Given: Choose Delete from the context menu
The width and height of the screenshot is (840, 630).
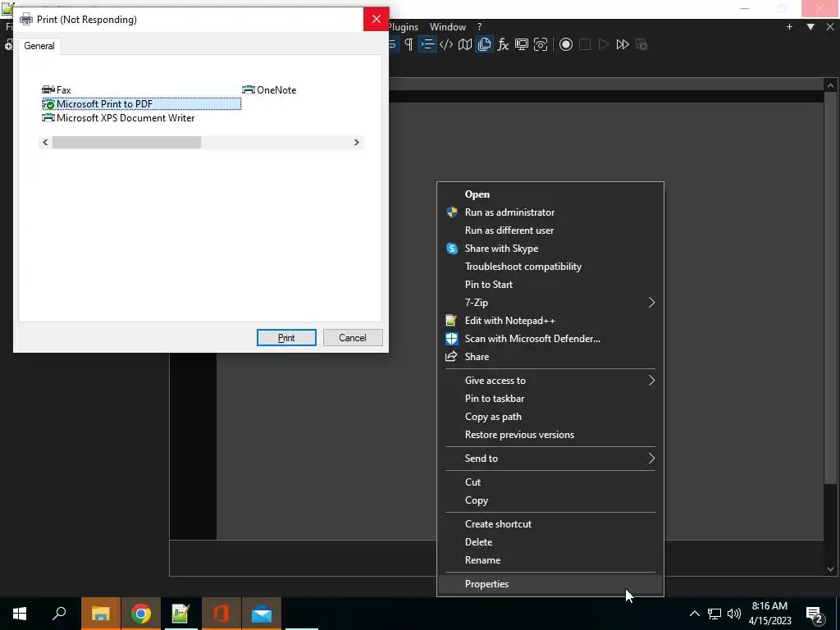Looking at the screenshot, I should coord(550,542).
